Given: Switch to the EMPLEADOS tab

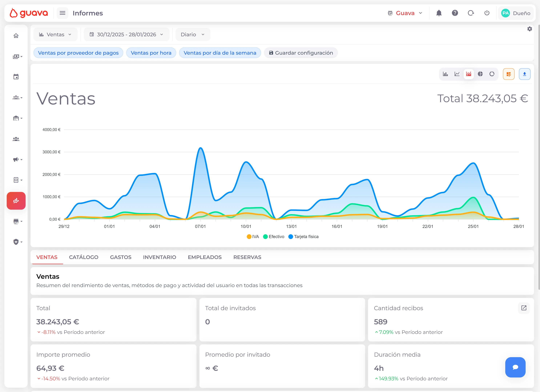Looking at the screenshot, I should (205, 257).
